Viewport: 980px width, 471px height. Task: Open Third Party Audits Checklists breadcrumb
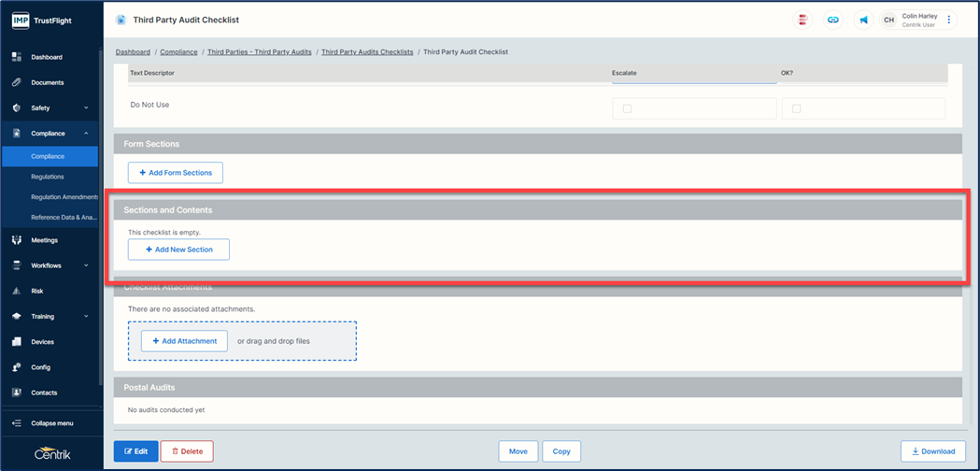pyautogui.click(x=367, y=52)
